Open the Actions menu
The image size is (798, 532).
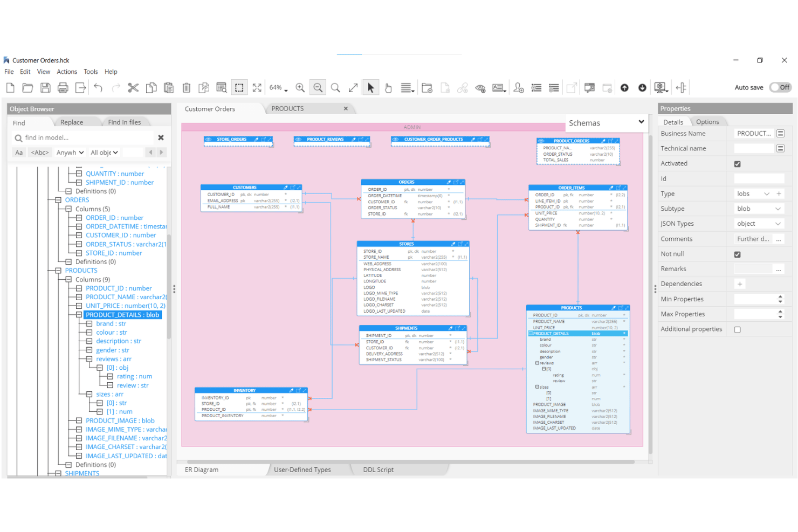coord(67,72)
